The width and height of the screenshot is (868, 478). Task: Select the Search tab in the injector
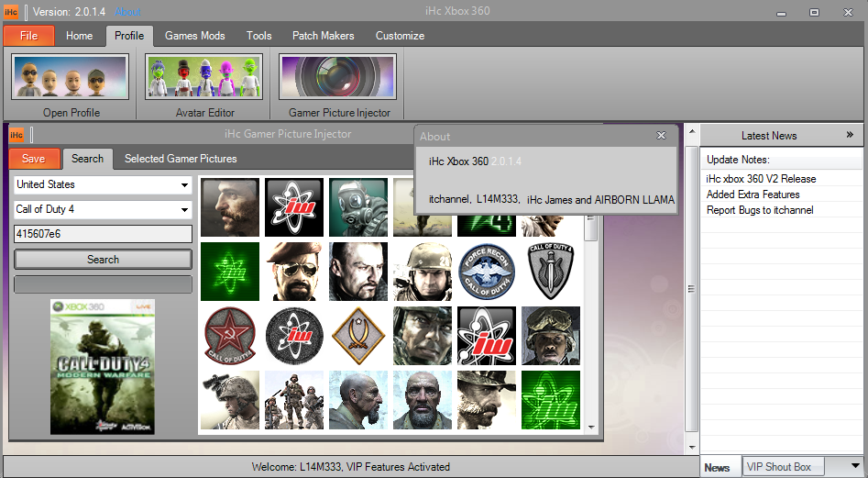click(87, 159)
